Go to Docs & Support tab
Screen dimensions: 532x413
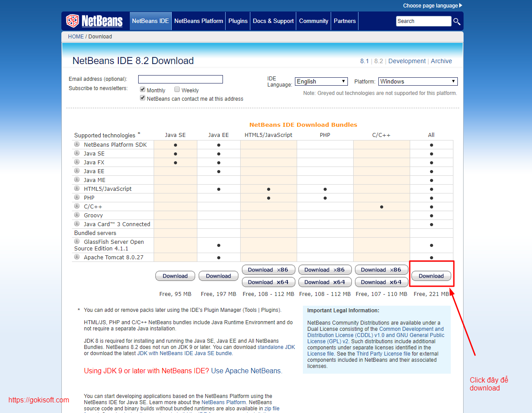273,21
